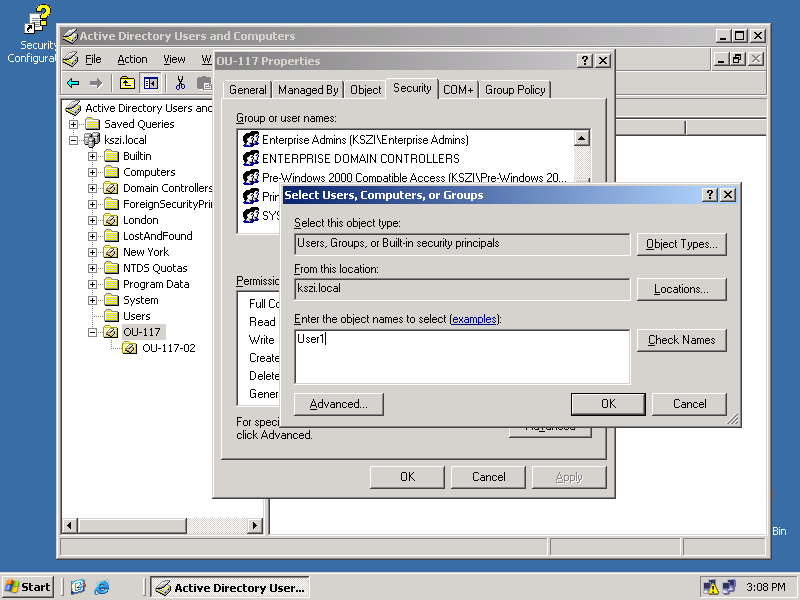
Task: Switch to the Object tab
Action: [x=365, y=90]
